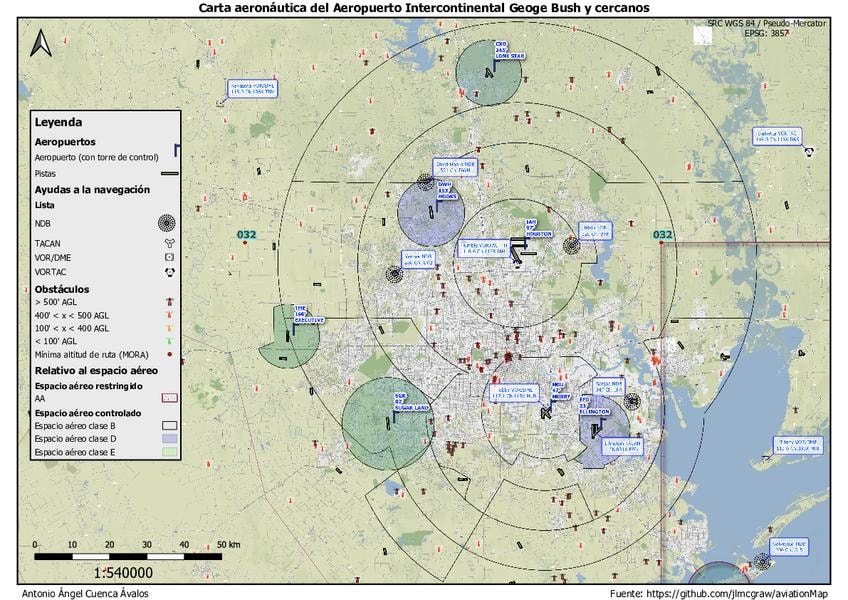Click the class B airspace legend box
Screen dimensions: 848x600
[168, 425]
